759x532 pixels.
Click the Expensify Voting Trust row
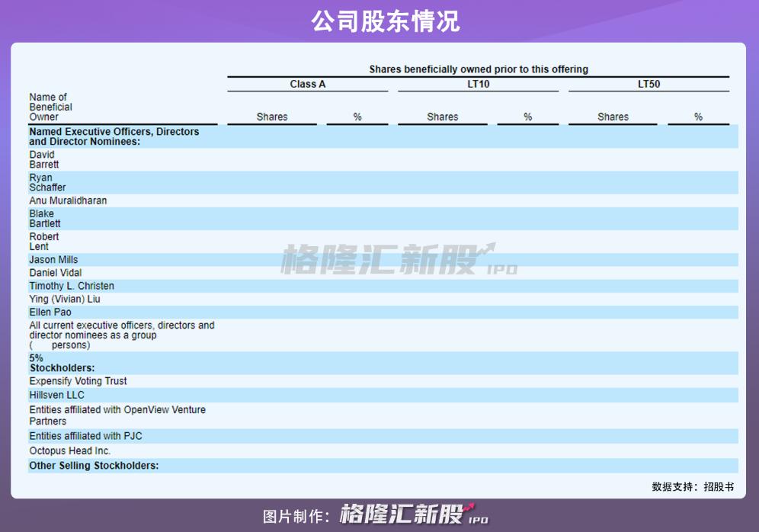(x=383, y=381)
